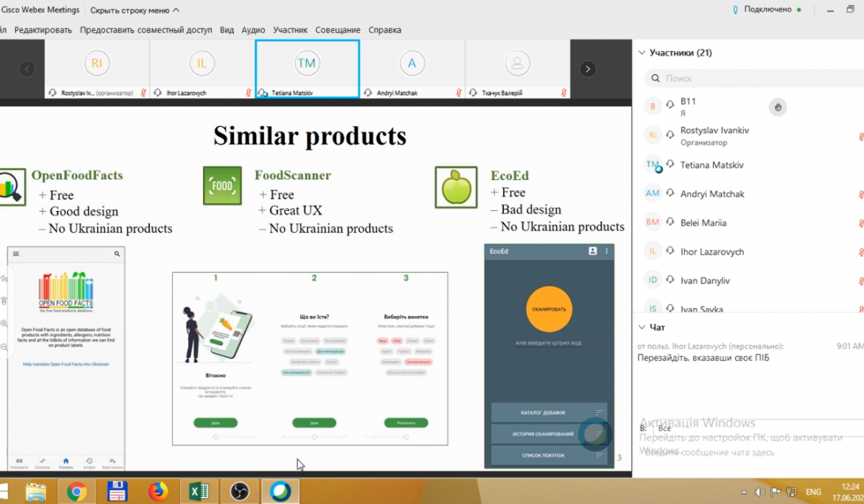864x504 pixels.
Task: Open Firefox from the taskbar
Action: [x=157, y=491]
